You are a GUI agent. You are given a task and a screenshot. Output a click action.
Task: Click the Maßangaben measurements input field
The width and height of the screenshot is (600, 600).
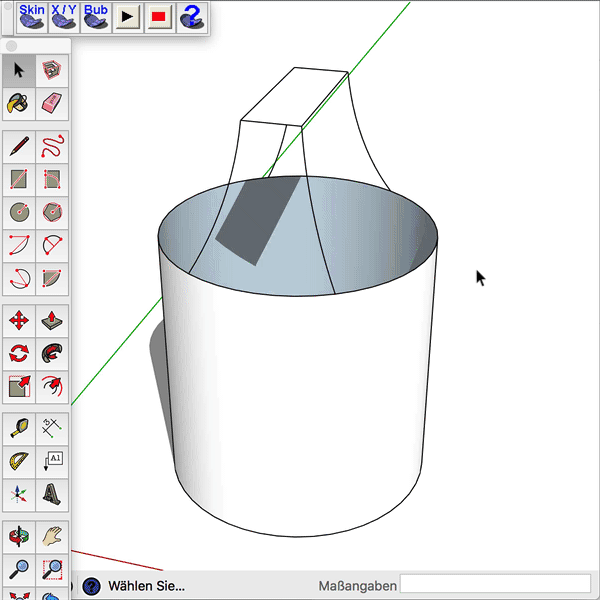(495, 585)
